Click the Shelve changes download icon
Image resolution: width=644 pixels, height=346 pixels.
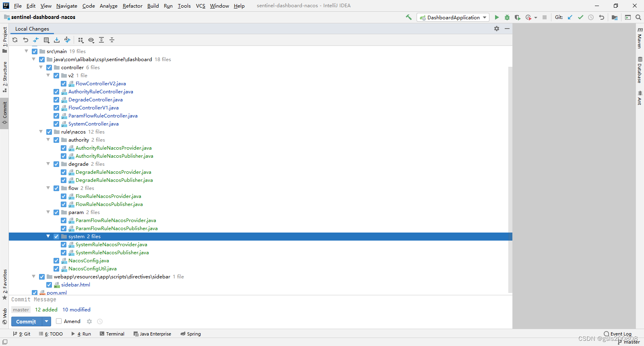(x=57, y=40)
